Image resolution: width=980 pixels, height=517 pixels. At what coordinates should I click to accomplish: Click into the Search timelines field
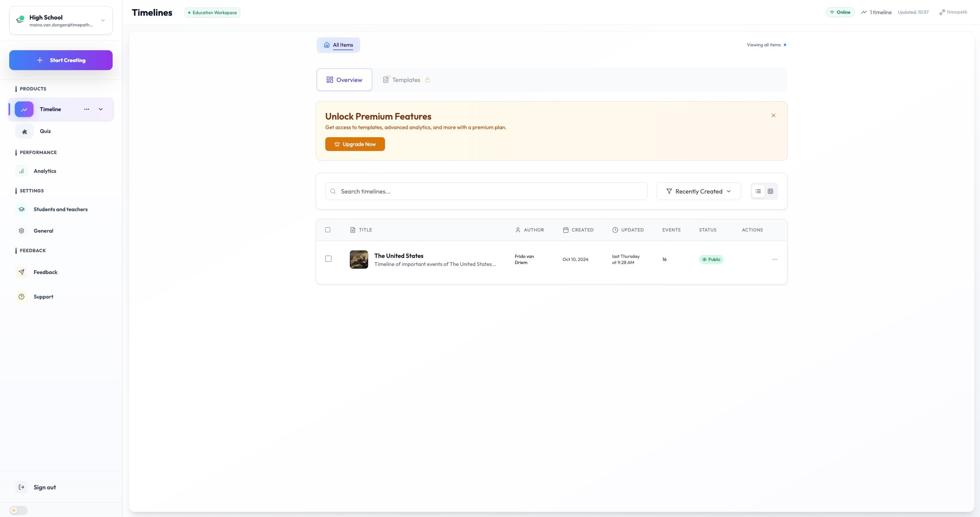pos(486,191)
